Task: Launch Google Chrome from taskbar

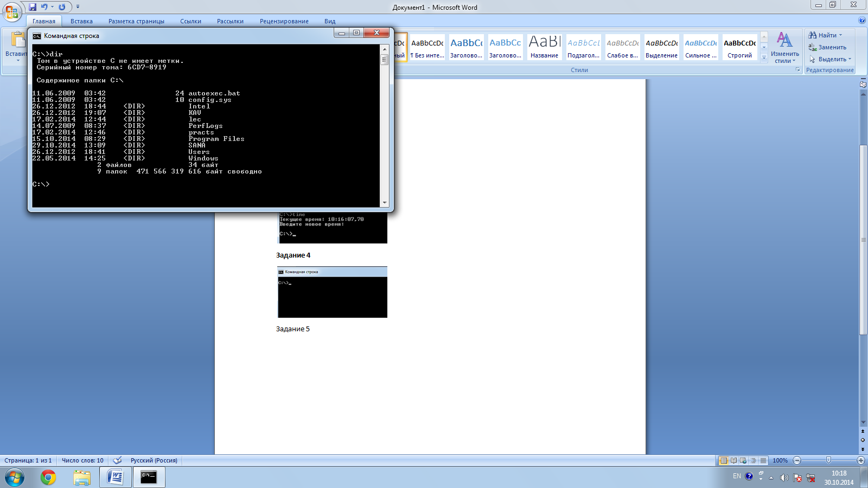Action: (48, 478)
